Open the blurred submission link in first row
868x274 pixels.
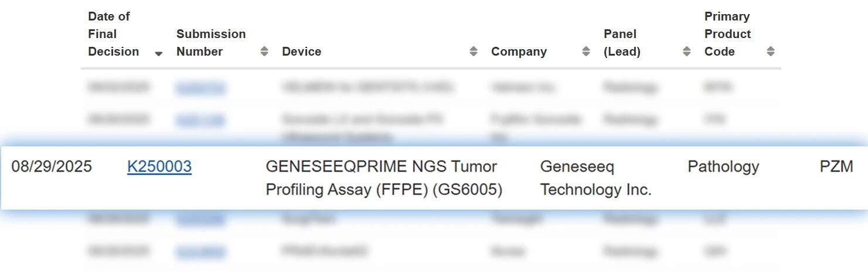[x=200, y=88]
